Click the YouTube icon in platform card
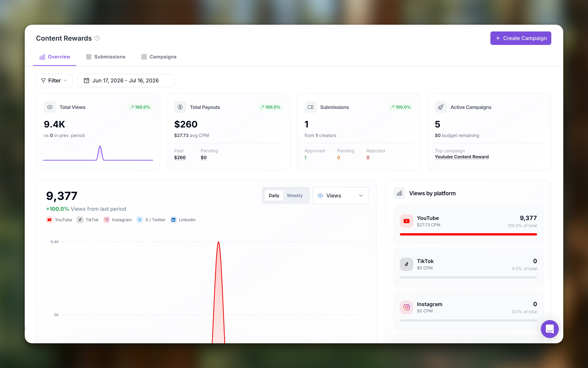 click(406, 221)
